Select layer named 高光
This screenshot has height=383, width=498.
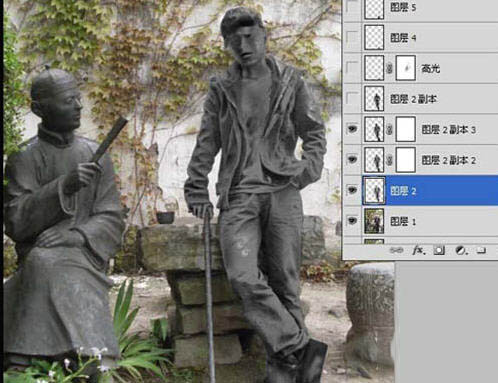pyautogui.click(x=430, y=69)
